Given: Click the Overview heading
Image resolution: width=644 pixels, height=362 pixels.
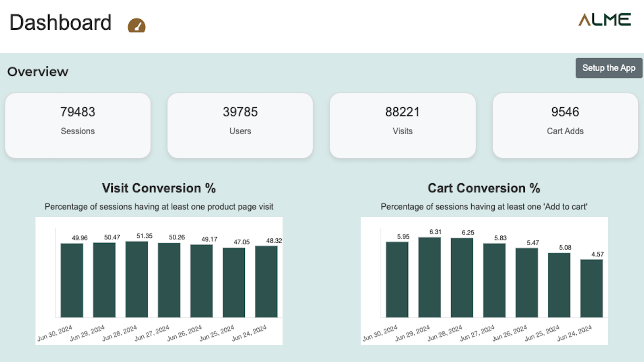Looking at the screenshot, I should (38, 72).
